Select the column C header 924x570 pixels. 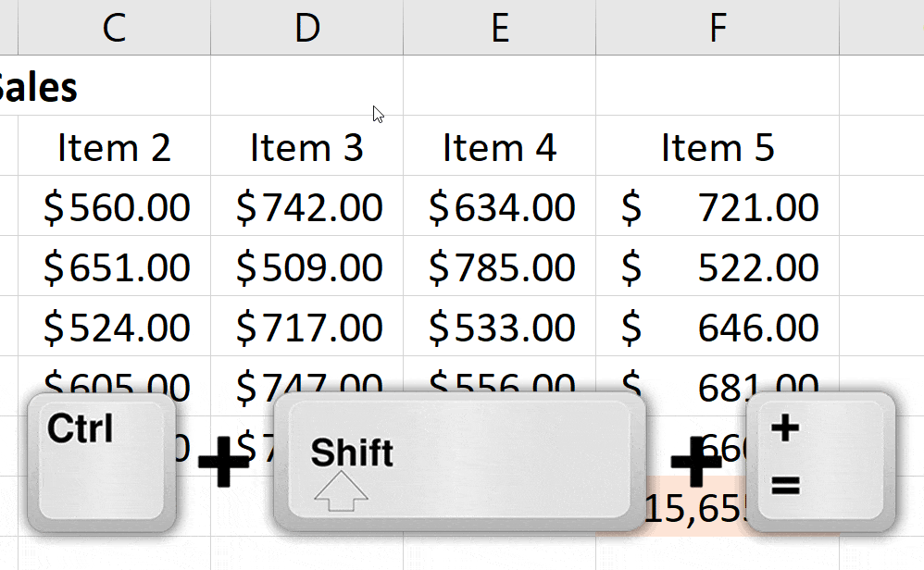tap(113, 28)
